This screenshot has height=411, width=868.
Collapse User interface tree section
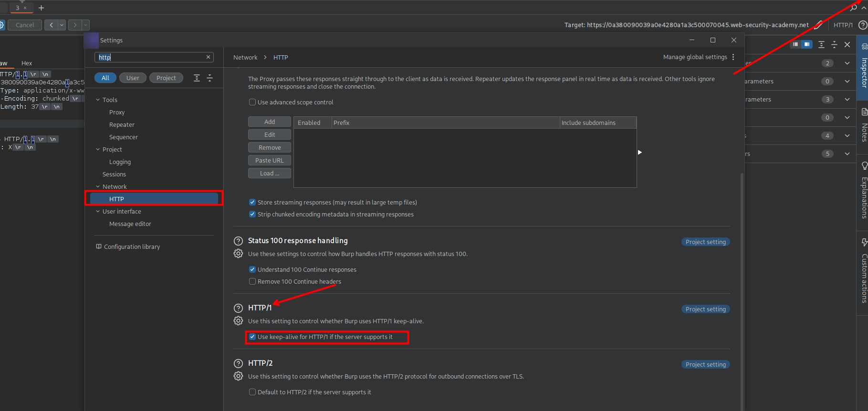click(x=98, y=212)
